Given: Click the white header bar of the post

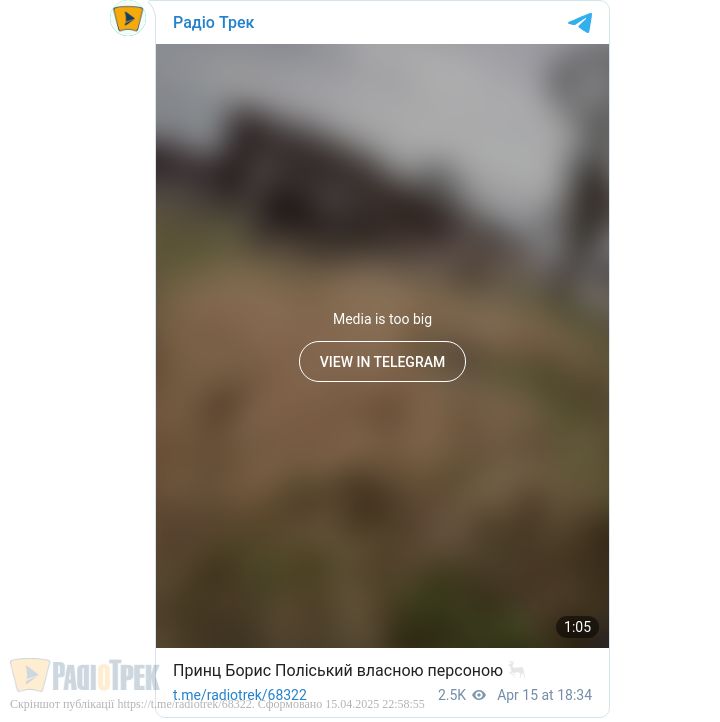Looking at the screenshot, I should point(382,23).
